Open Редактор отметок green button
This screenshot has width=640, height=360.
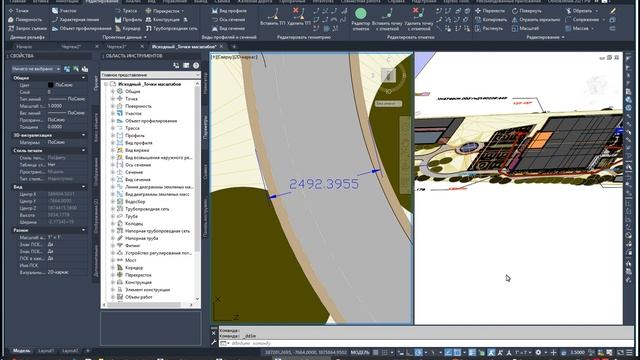click(x=361, y=19)
